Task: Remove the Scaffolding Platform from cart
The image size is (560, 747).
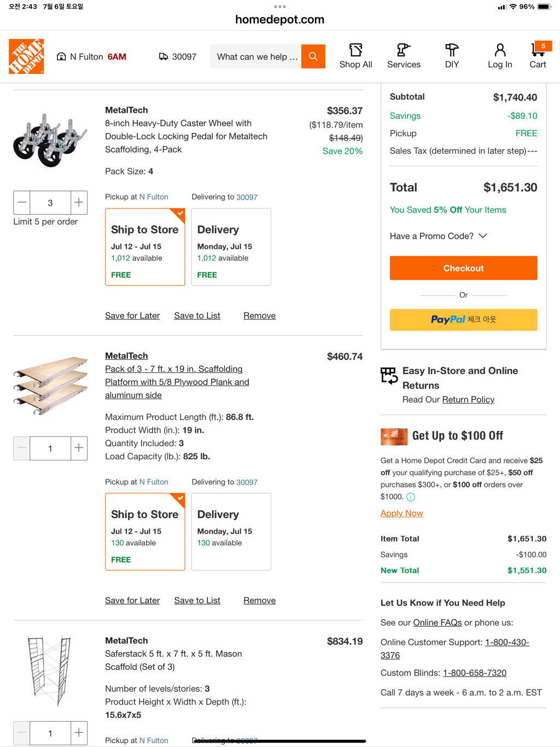Action: pyautogui.click(x=259, y=600)
